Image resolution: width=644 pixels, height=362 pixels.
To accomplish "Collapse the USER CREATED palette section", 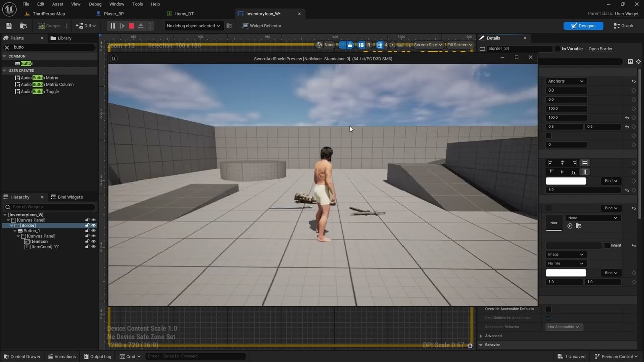I will (x=5, y=71).
